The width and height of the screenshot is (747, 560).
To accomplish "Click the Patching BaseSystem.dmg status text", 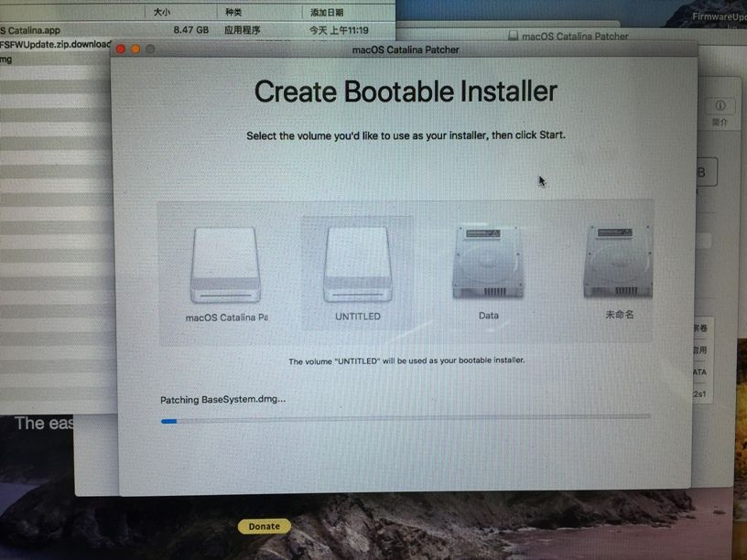I will (x=223, y=400).
